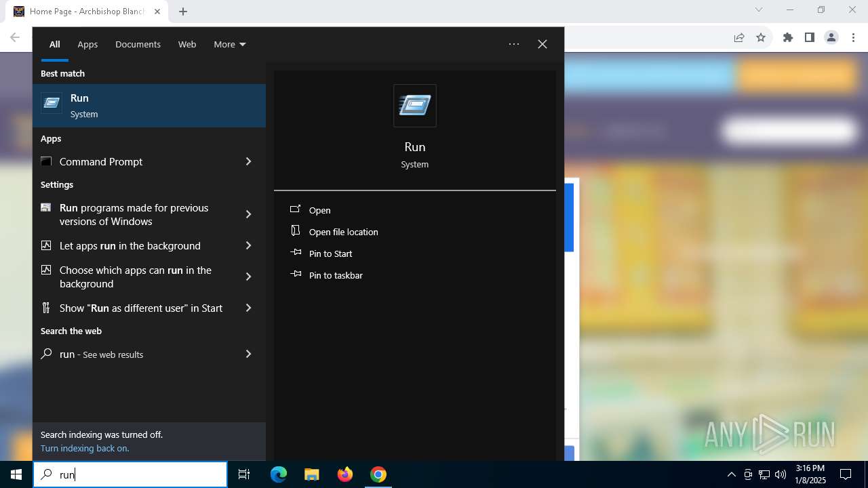Image resolution: width=868 pixels, height=488 pixels.
Task: Click the Pin to Start pin icon
Action: tap(296, 253)
